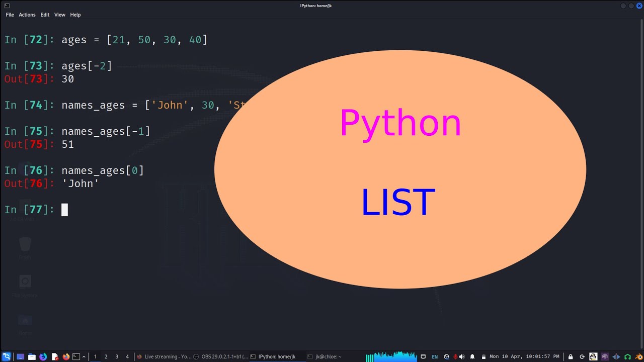Click the text names_ages[-1]
Viewport: 644px width, 362px height.
point(106,131)
